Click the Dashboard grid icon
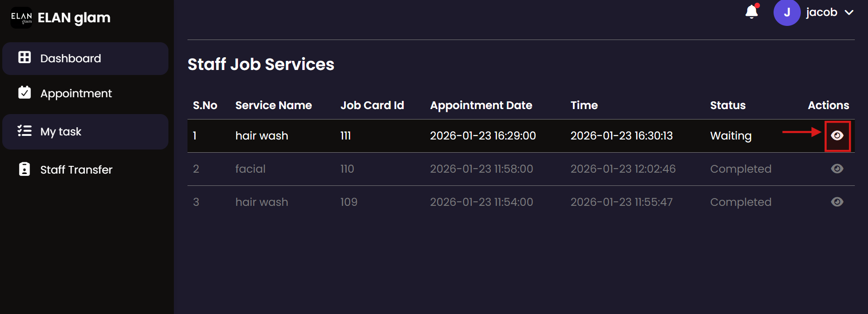 25,57
